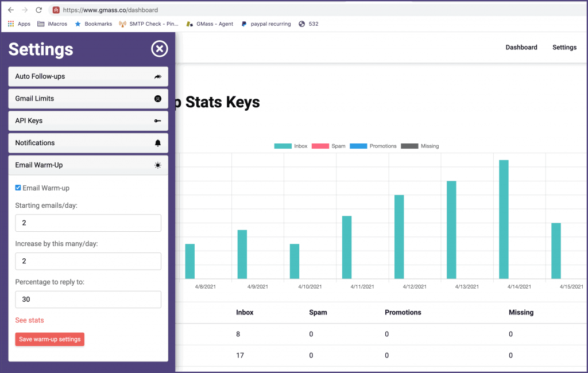
Task: Open SMTP Check bookmark
Action: (149, 24)
